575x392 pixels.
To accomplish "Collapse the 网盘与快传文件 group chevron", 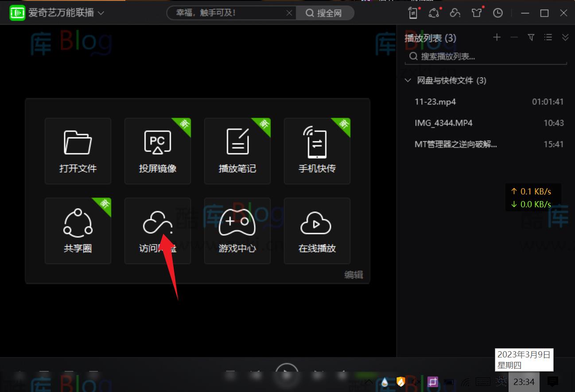I will [x=408, y=80].
